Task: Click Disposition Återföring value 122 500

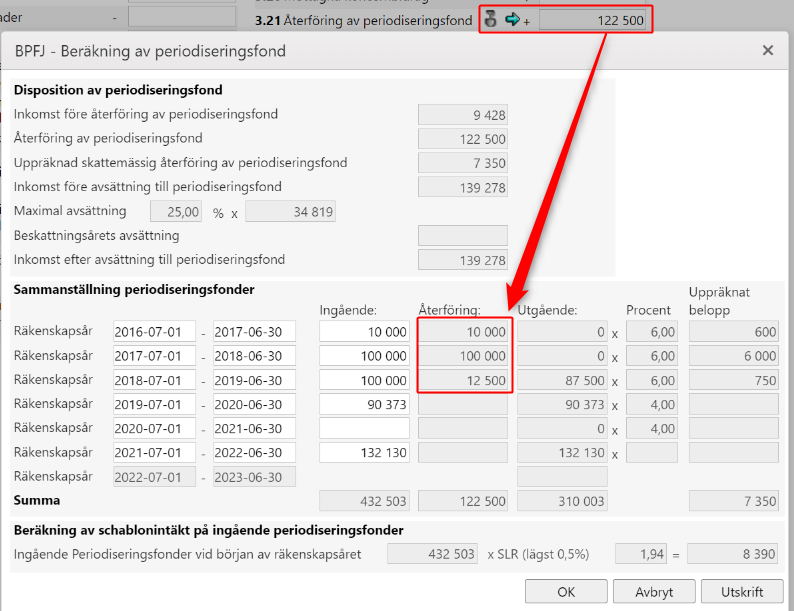Action: pyautogui.click(x=463, y=139)
